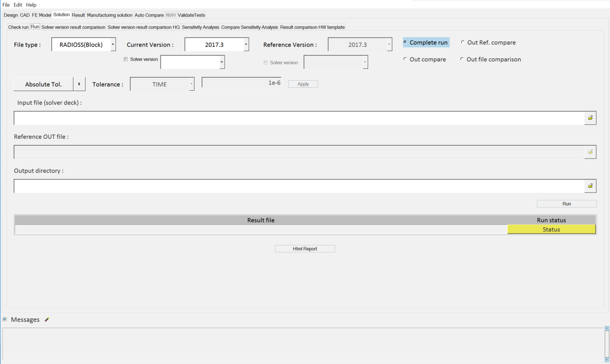The width and height of the screenshot is (610, 364).
Task: Switch to the Auto Compare tab
Action: pos(149,15)
